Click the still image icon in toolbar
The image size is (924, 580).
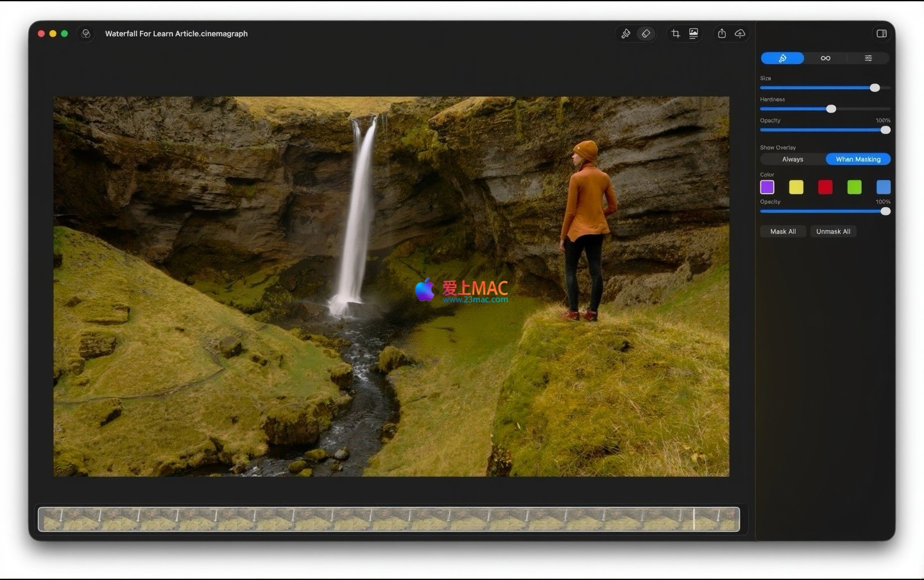click(x=694, y=33)
